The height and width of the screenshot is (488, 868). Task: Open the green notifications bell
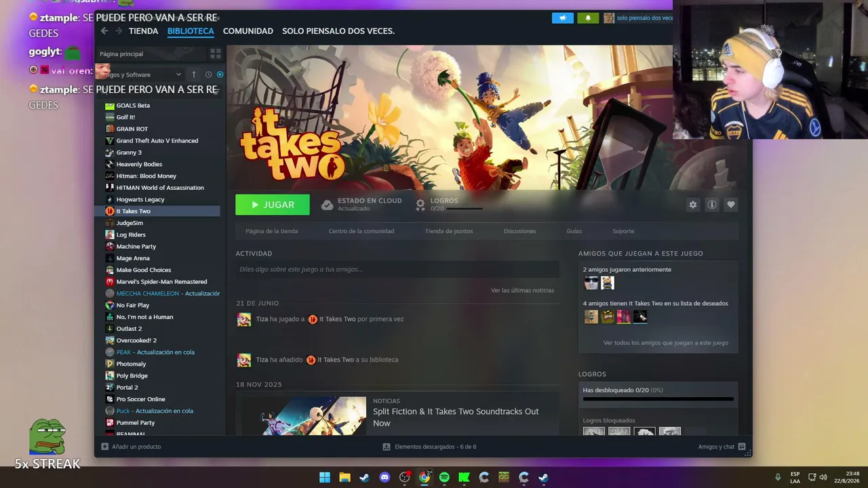[588, 18]
